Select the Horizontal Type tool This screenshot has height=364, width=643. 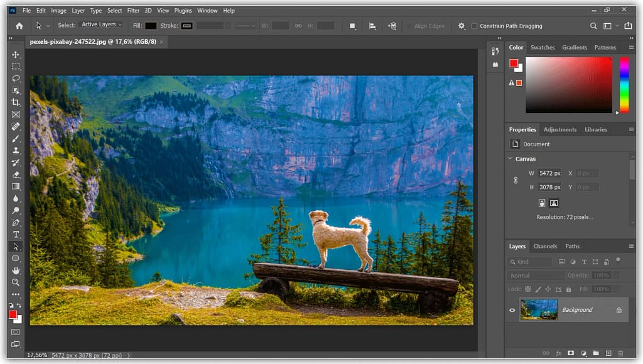click(x=16, y=235)
